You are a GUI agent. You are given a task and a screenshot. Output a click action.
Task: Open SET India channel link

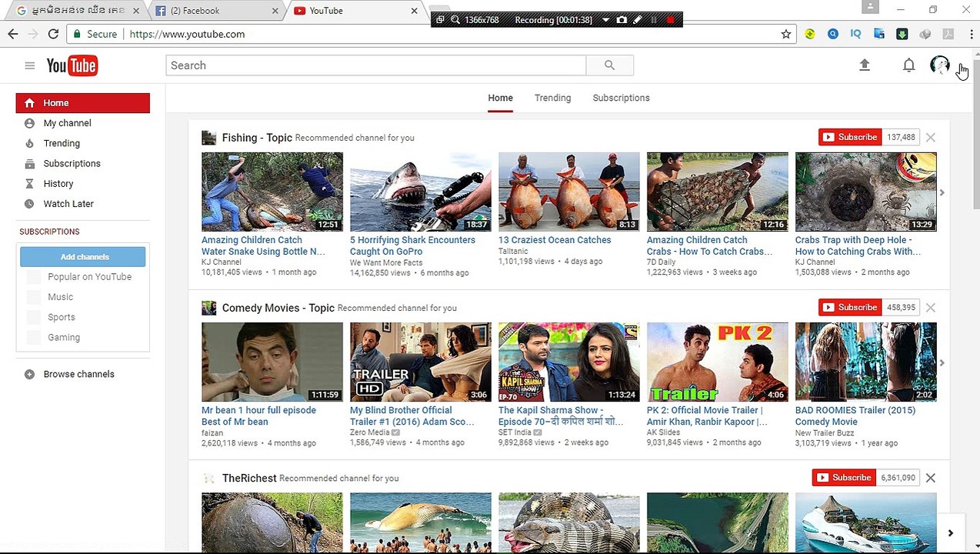[515, 432]
